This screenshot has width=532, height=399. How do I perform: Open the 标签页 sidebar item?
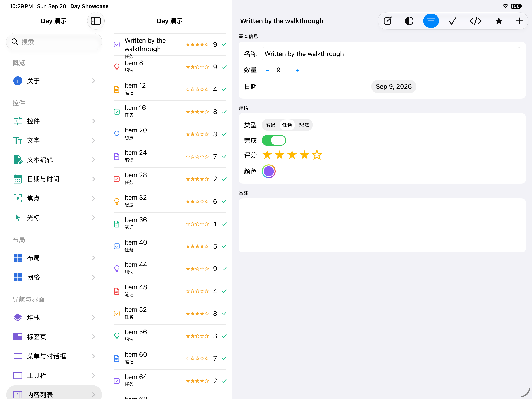pos(54,337)
